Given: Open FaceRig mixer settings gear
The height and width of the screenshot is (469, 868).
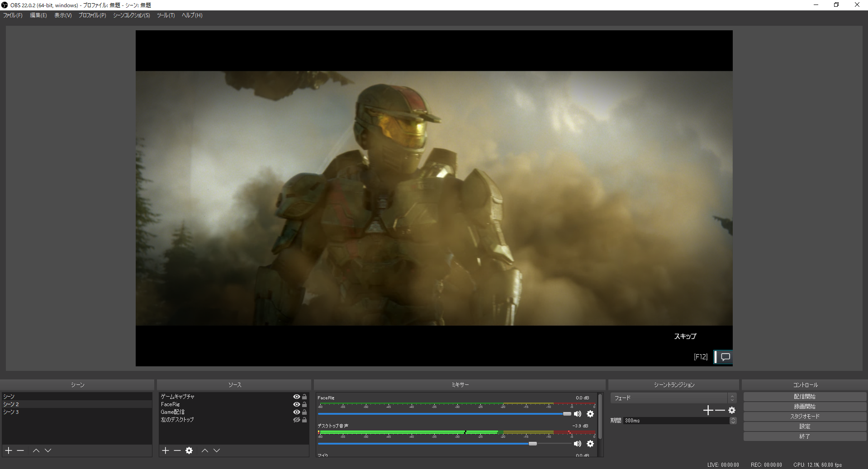Looking at the screenshot, I should tap(590, 414).
